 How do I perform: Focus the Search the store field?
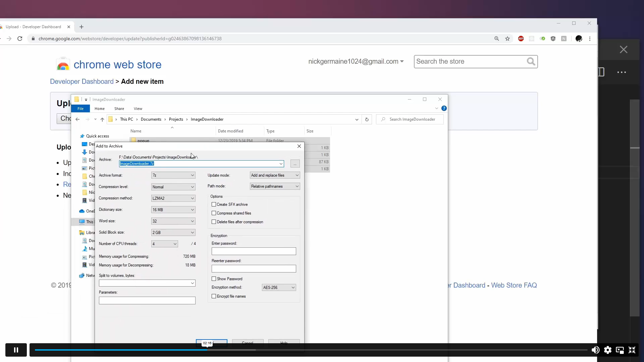[470, 61]
